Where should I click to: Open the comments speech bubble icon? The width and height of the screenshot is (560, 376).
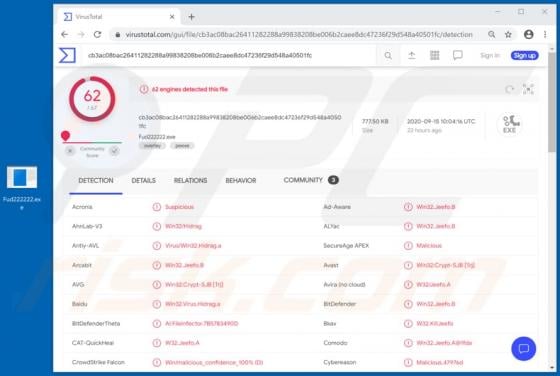(458, 55)
